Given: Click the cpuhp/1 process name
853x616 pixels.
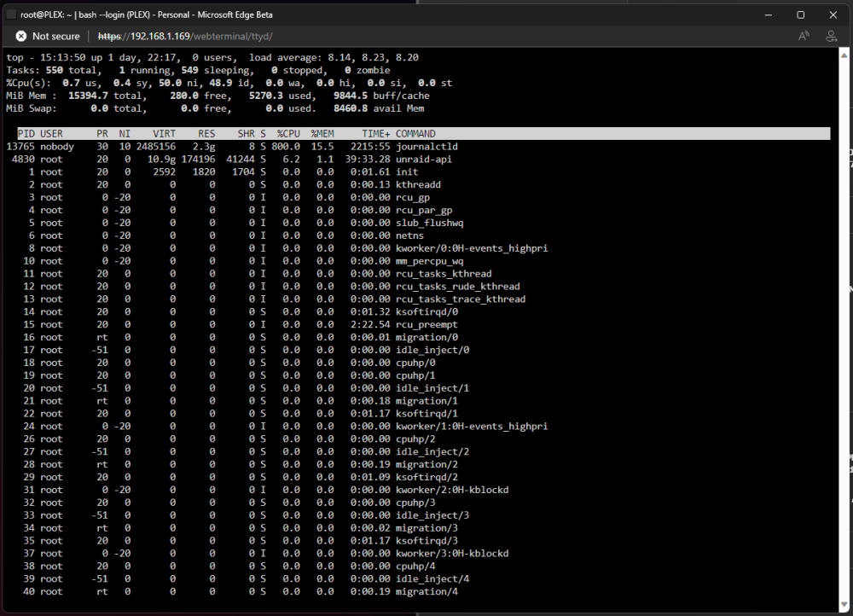Looking at the screenshot, I should 415,375.
